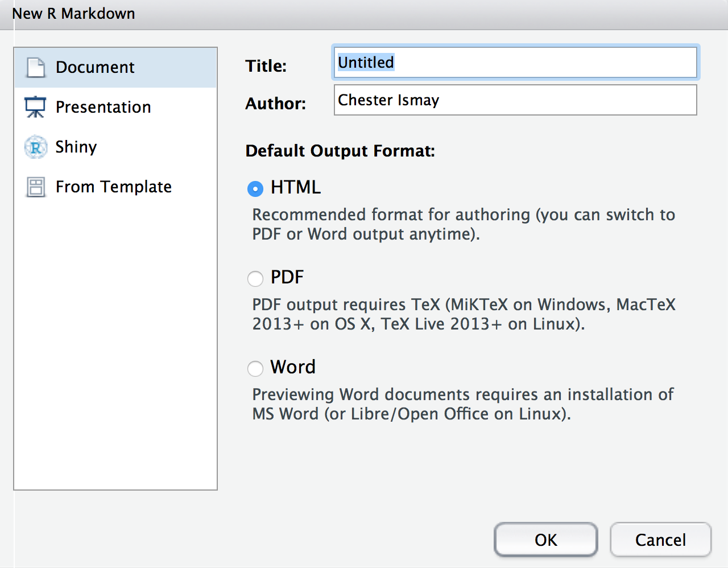The width and height of the screenshot is (728, 568).
Task: Cancel the New R Markdown dialog
Action: point(660,540)
